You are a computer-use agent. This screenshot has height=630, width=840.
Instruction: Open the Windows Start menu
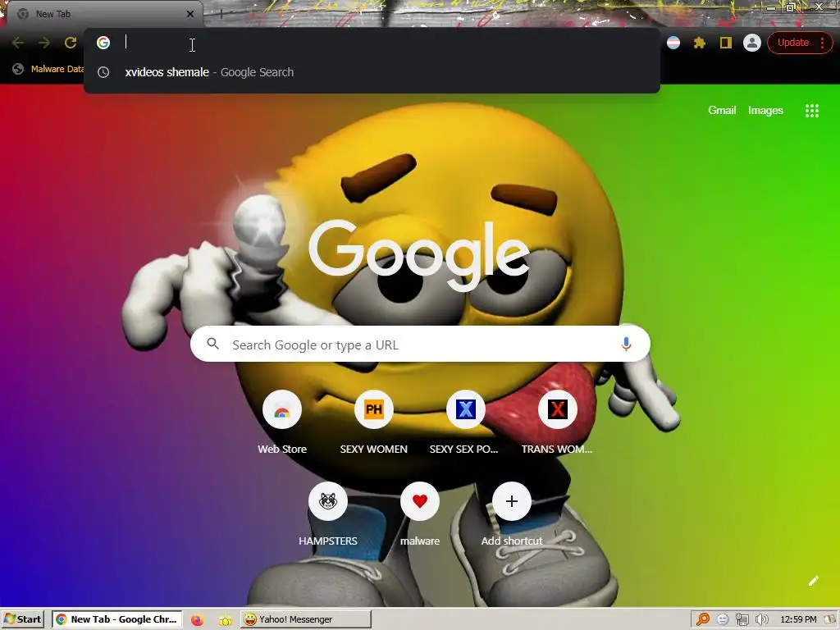[x=22, y=619]
